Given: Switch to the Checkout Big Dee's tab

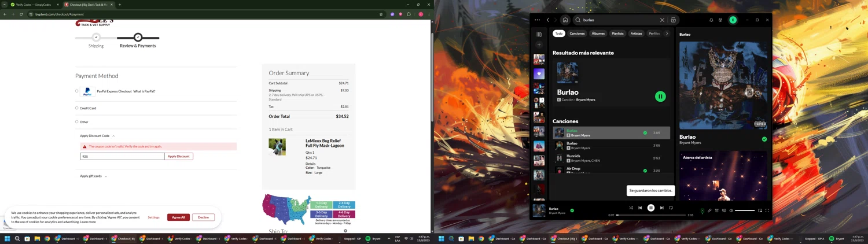Looking at the screenshot, I should (x=89, y=5).
